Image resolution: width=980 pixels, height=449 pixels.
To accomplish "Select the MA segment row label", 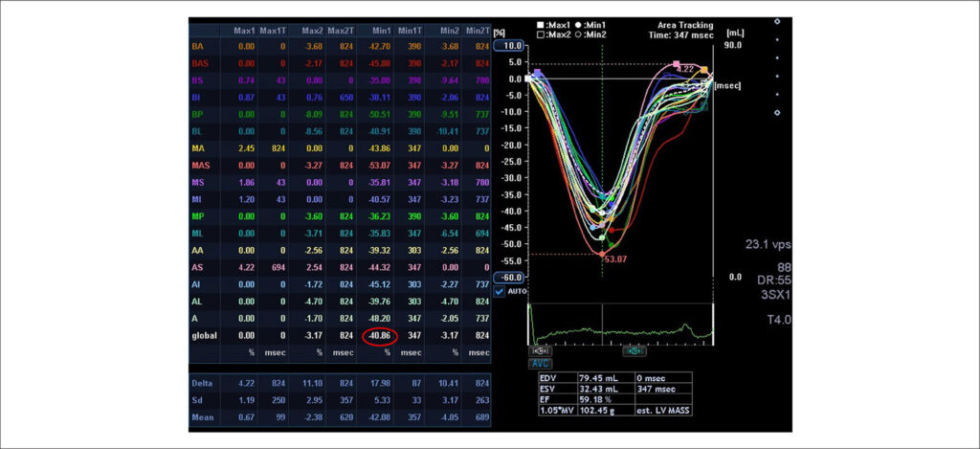I will 198,148.
